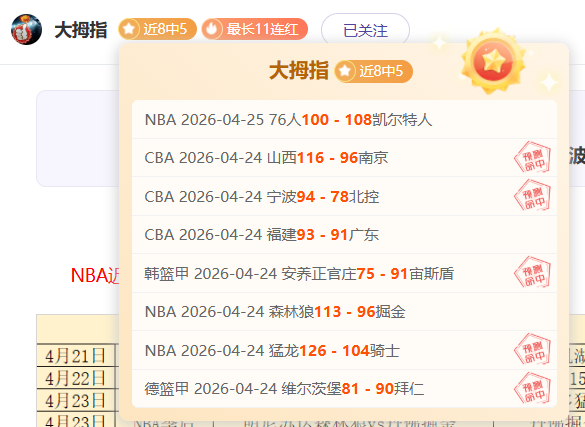The width and height of the screenshot is (585, 427).
Task: Click the 近8中5 badge inside the popup title
Action: coord(373,71)
